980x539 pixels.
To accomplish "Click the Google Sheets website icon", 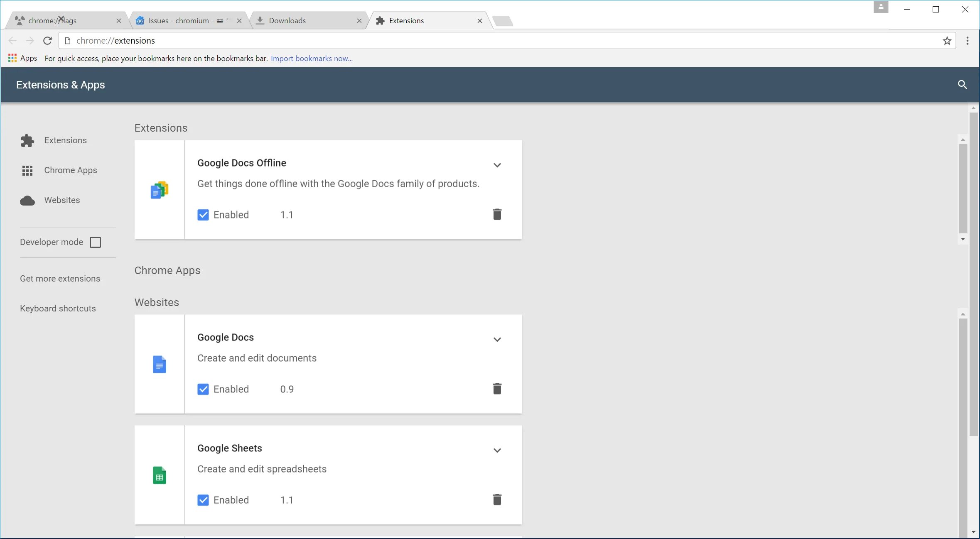I will (160, 476).
